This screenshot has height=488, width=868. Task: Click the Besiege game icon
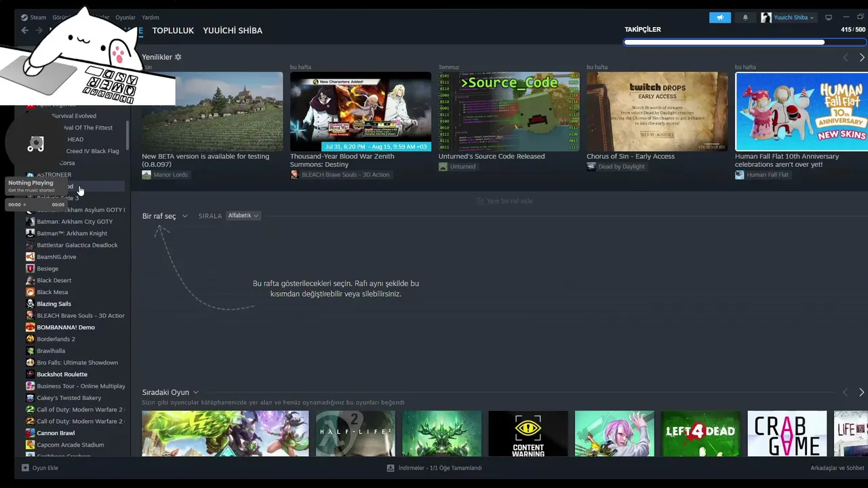click(30, 268)
